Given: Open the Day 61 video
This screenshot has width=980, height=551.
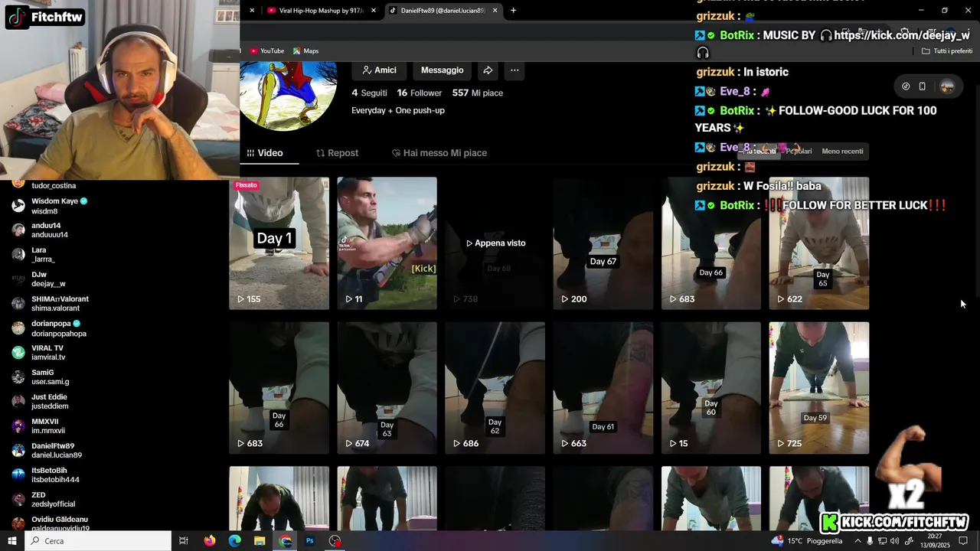Looking at the screenshot, I should (x=603, y=388).
